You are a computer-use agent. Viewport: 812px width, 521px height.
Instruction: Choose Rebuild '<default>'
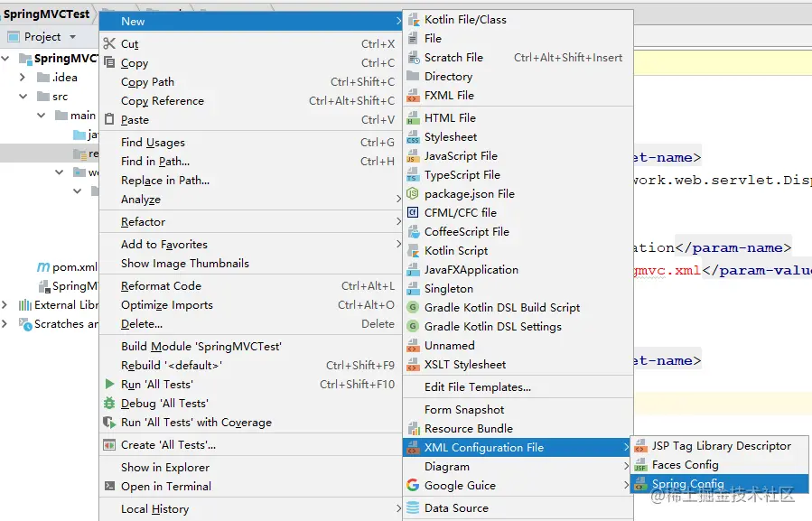coord(250,365)
